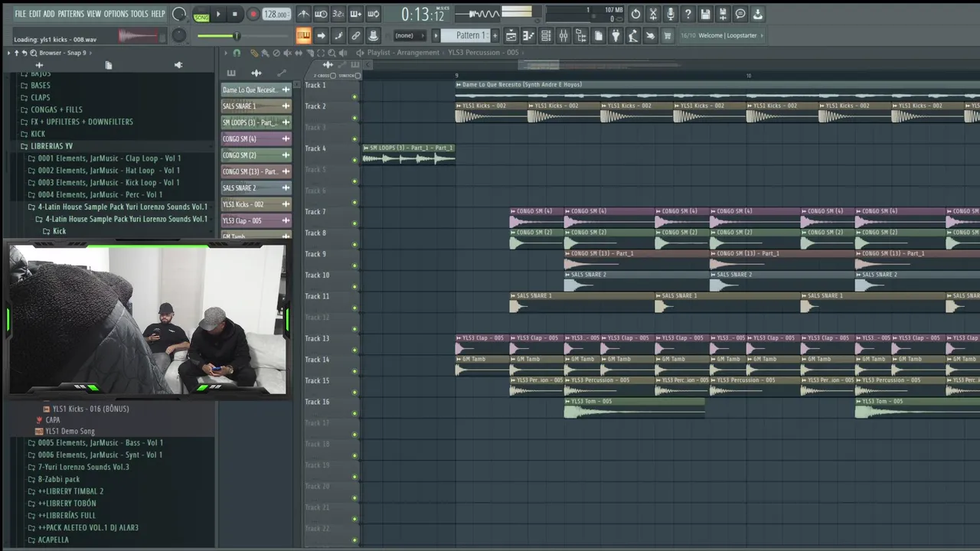Viewport: 980px width, 551px height.
Task: Select the playlist paint brush tool
Action: pyautogui.click(x=265, y=53)
